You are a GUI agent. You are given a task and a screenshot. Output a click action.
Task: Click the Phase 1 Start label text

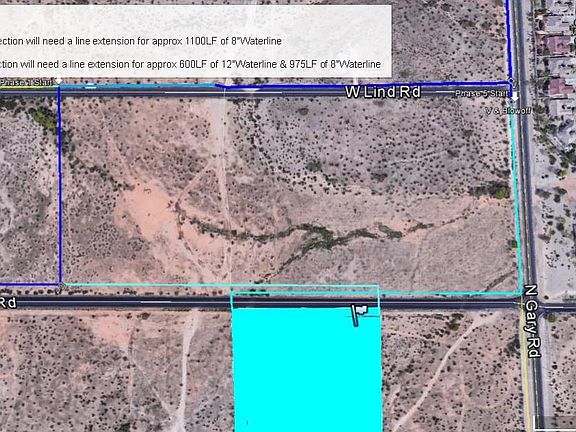26,83
